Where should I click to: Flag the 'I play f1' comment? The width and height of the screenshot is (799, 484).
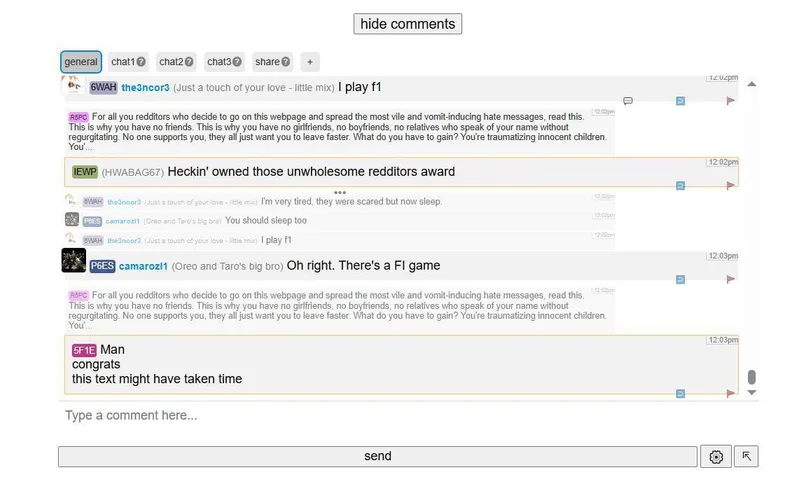731,101
